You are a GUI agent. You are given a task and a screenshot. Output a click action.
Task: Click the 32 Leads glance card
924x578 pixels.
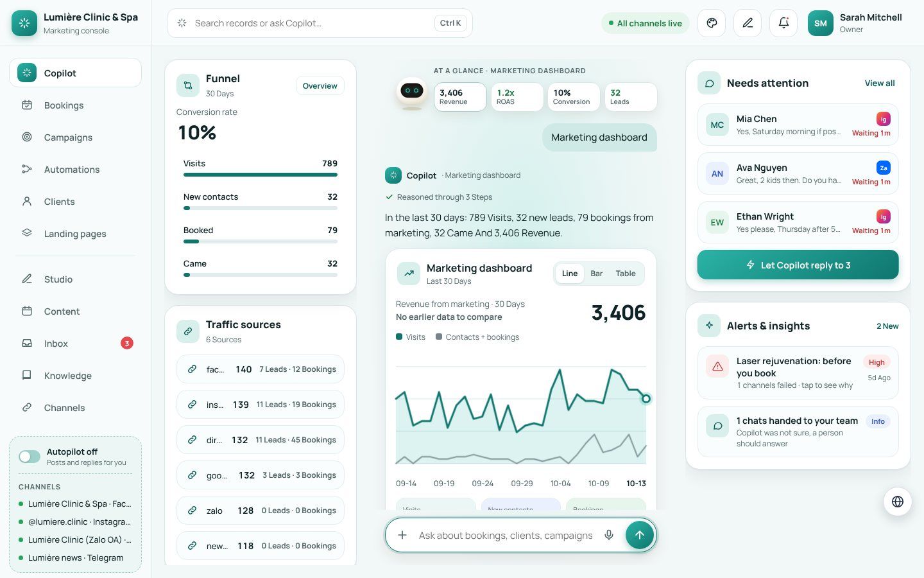click(x=631, y=97)
